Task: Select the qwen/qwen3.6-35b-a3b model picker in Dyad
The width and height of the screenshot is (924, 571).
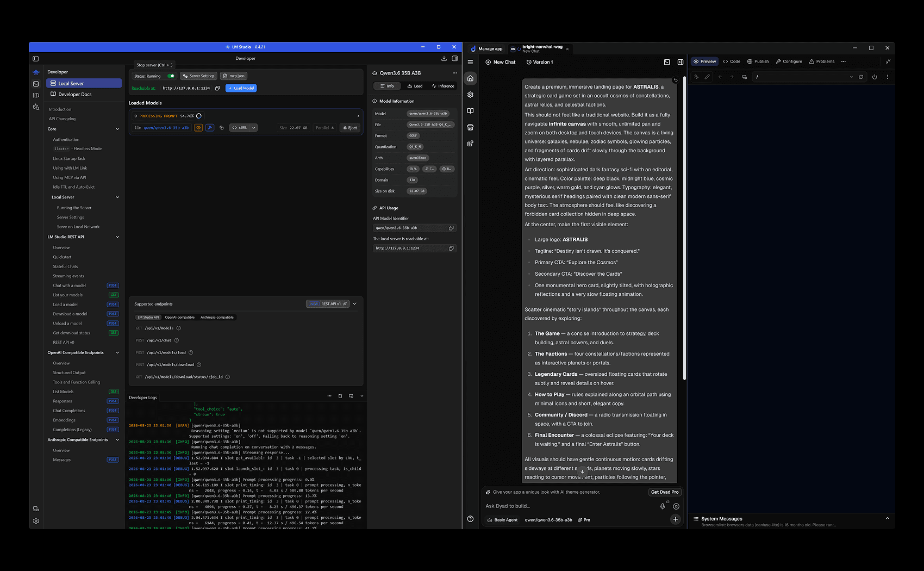Action: coord(548,520)
